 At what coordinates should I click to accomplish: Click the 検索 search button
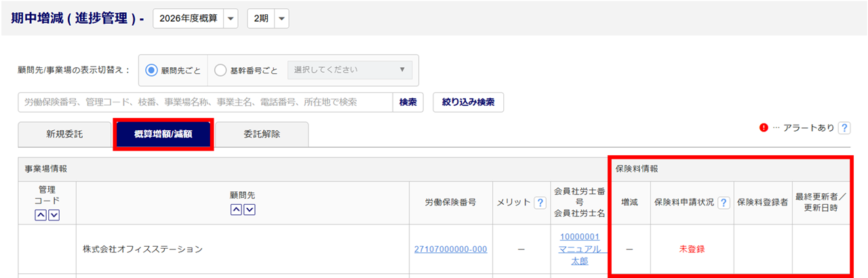click(408, 102)
